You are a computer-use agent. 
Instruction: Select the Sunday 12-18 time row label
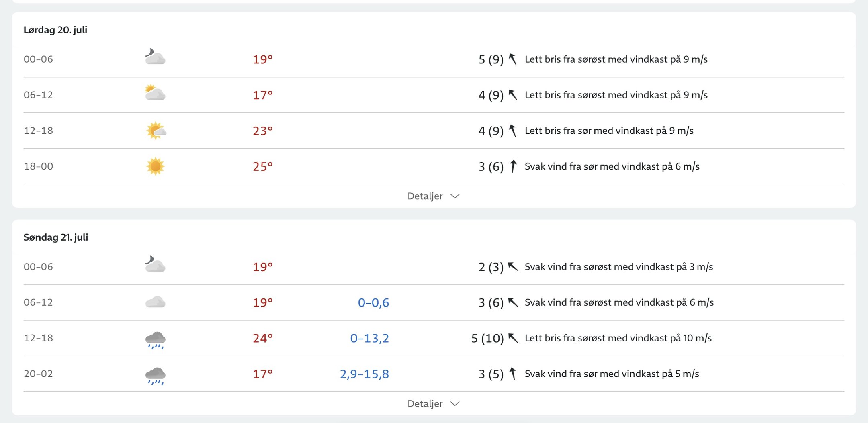click(38, 338)
